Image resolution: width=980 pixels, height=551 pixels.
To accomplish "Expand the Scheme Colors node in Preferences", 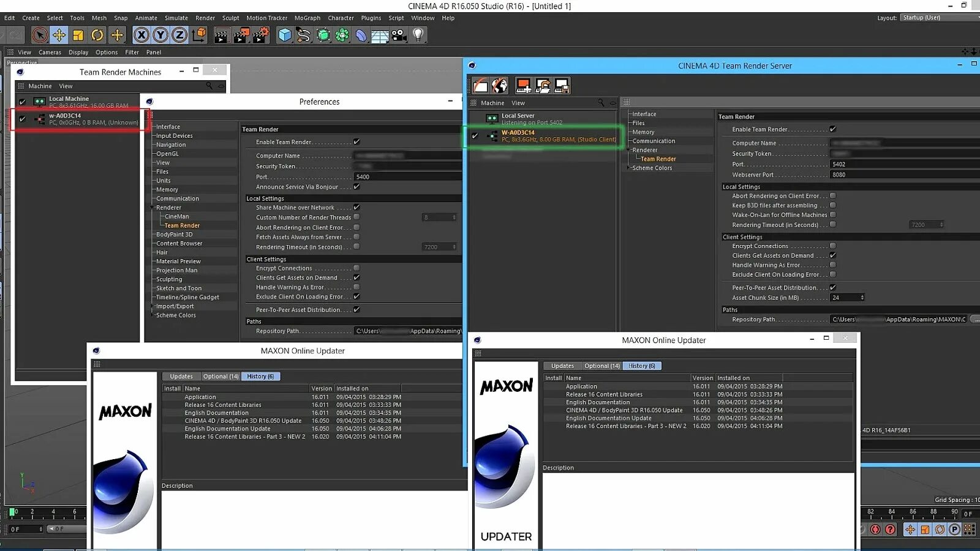I will point(153,315).
